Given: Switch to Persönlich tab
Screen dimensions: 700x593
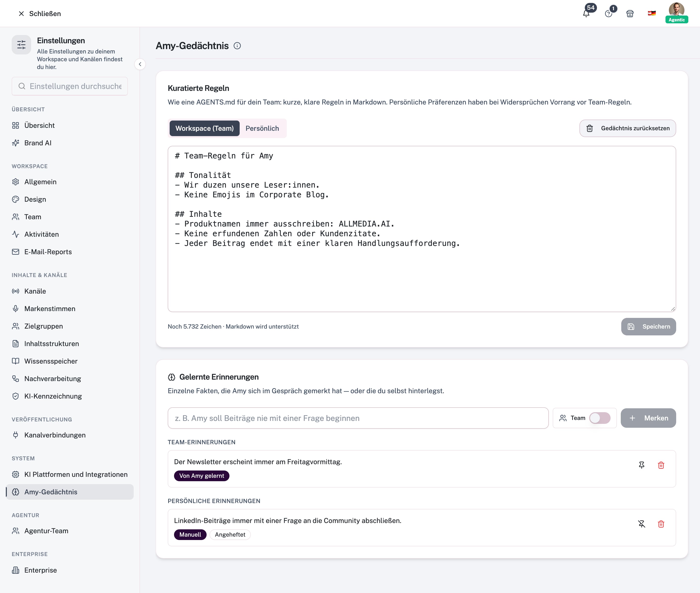Looking at the screenshot, I should 262,128.
